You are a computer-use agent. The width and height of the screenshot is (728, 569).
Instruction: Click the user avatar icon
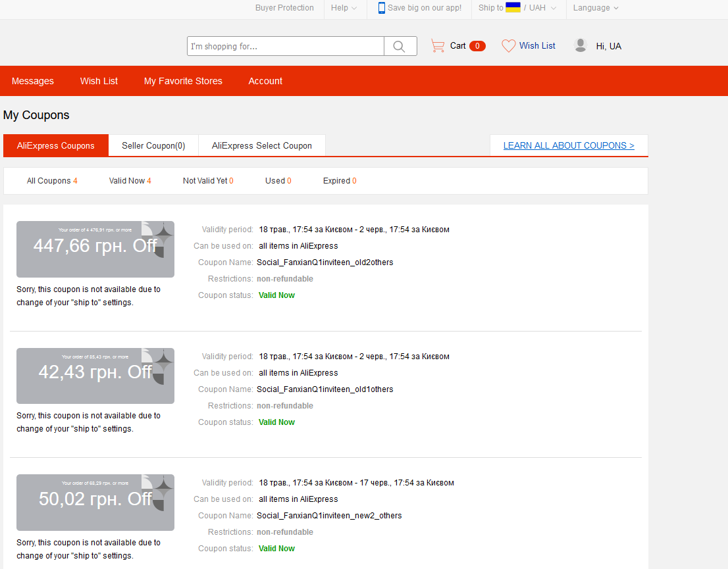tap(581, 45)
